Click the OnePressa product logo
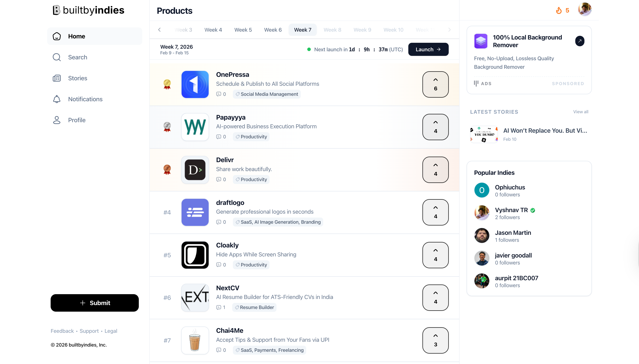639x364 pixels. 195,84
